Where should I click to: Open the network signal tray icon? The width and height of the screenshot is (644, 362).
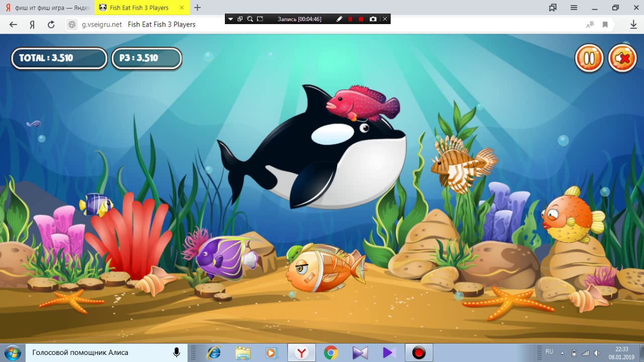click(x=585, y=352)
